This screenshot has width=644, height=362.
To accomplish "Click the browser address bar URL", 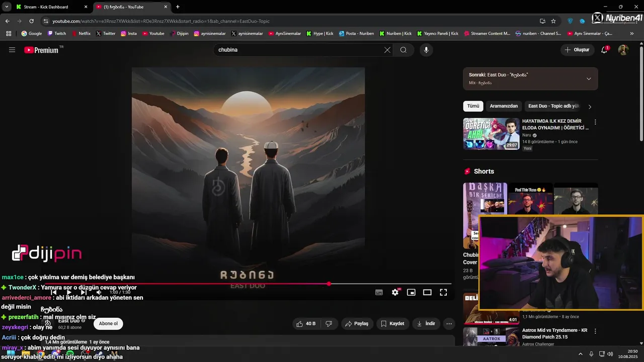I will coord(161,21).
